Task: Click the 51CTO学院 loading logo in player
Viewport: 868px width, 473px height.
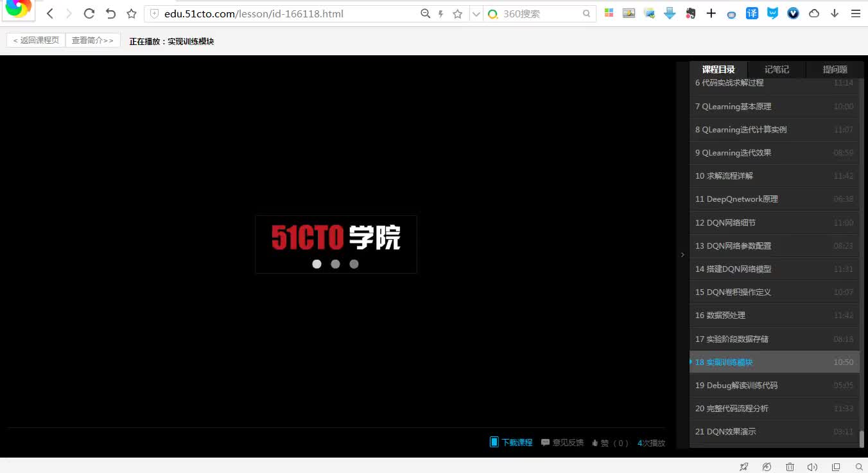Action: (336, 244)
